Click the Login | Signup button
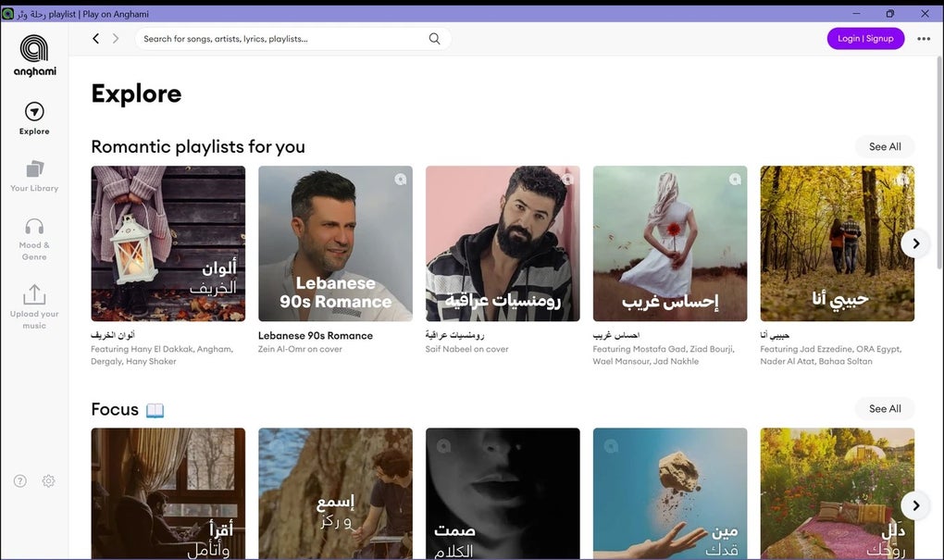944x560 pixels. pos(865,38)
